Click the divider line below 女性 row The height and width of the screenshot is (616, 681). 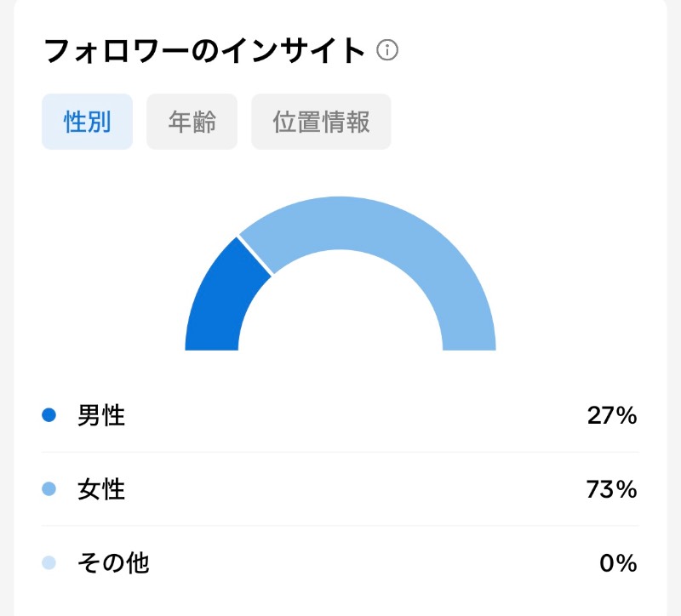pyautogui.click(x=340, y=526)
